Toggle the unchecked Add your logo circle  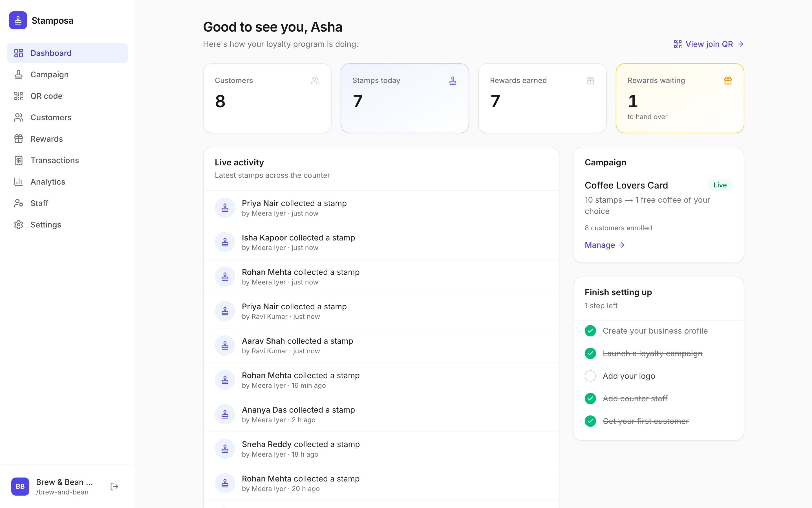point(590,376)
